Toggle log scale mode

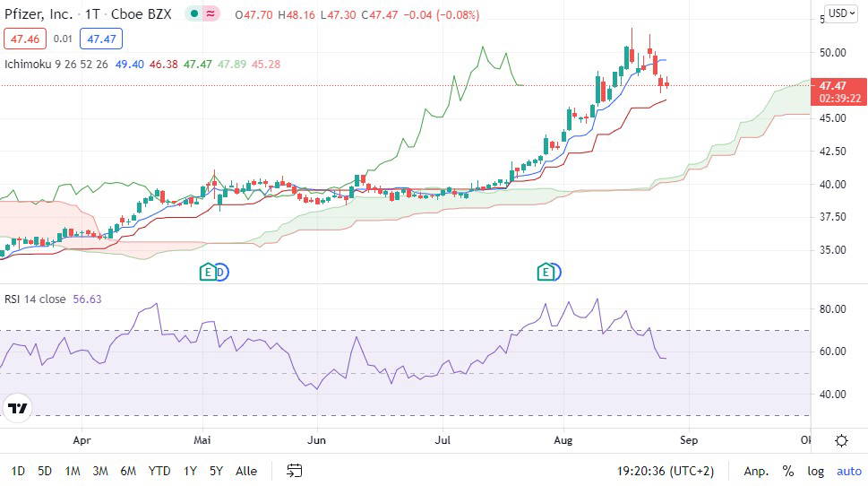(815, 471)
